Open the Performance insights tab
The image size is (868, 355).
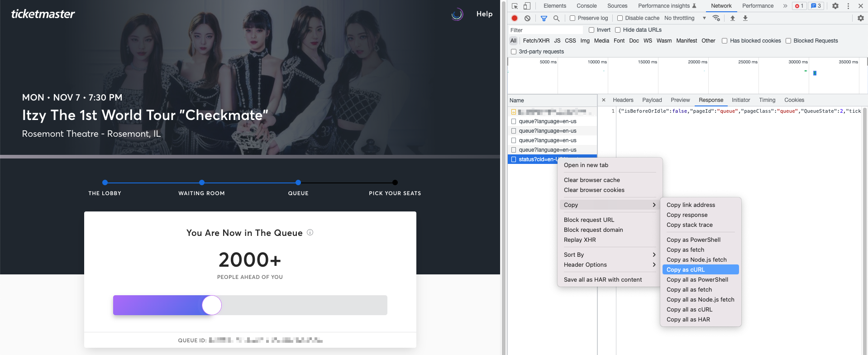[667, 6]
